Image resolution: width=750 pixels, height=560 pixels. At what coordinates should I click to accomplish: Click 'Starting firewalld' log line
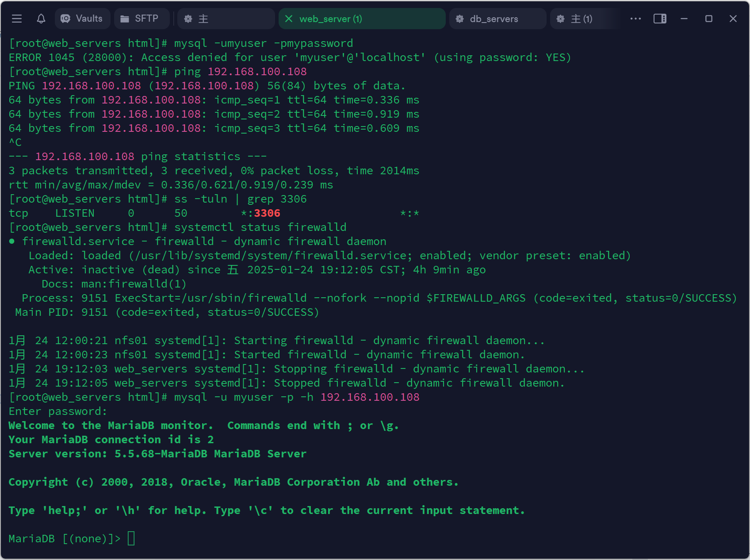[276, 341]
